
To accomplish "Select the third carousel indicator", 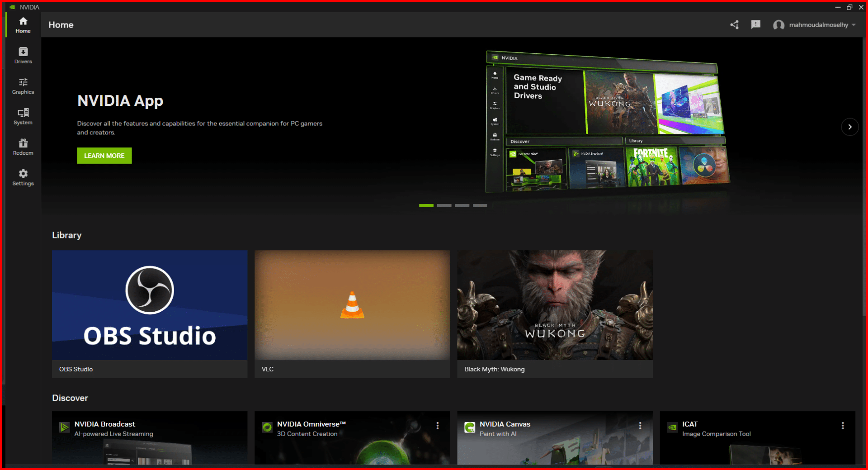I will [462, 205].
